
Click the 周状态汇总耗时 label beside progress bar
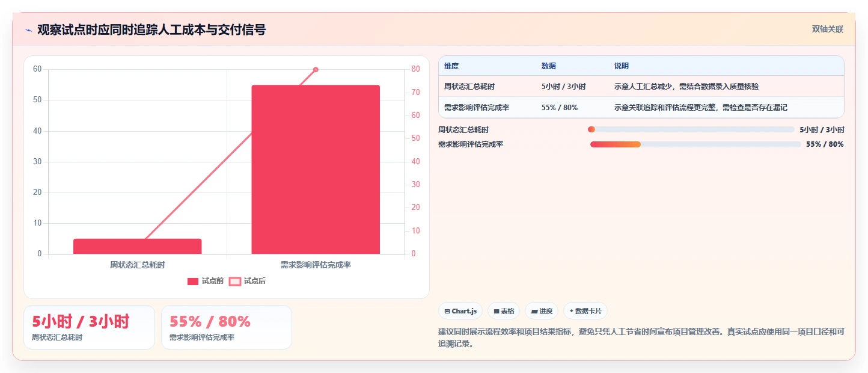click(463, 129)
